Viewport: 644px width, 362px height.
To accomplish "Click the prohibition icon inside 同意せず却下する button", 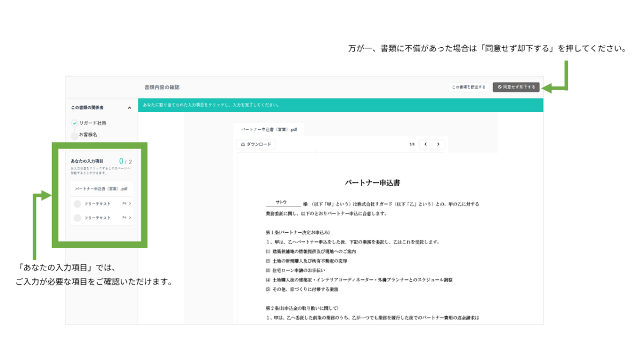I will click(x=500, y=87).
